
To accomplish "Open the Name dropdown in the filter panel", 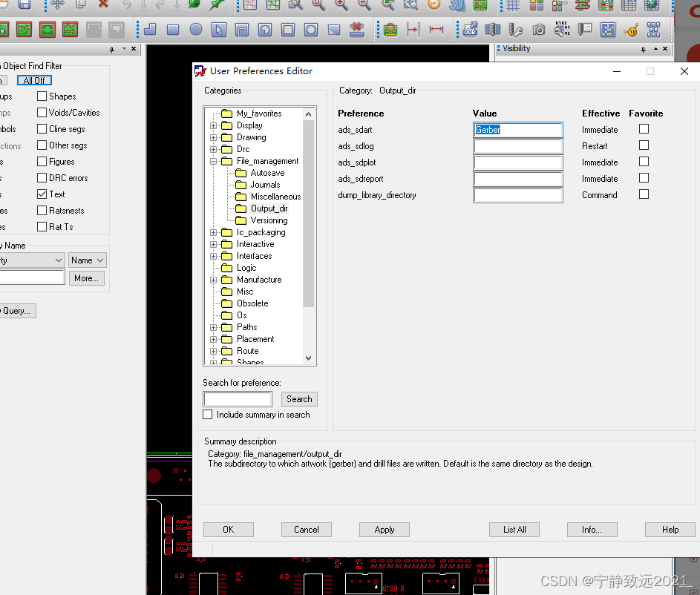I will [x=88, y=260].
